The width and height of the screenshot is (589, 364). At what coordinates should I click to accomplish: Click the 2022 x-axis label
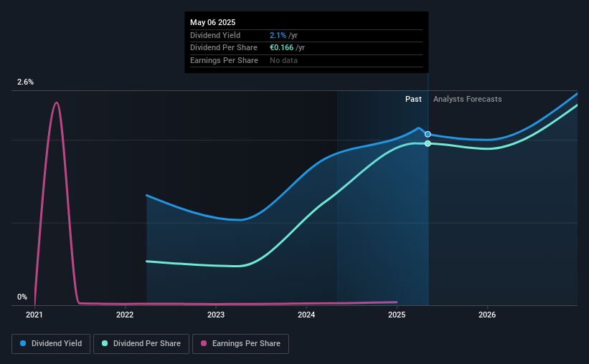[125, 315]
